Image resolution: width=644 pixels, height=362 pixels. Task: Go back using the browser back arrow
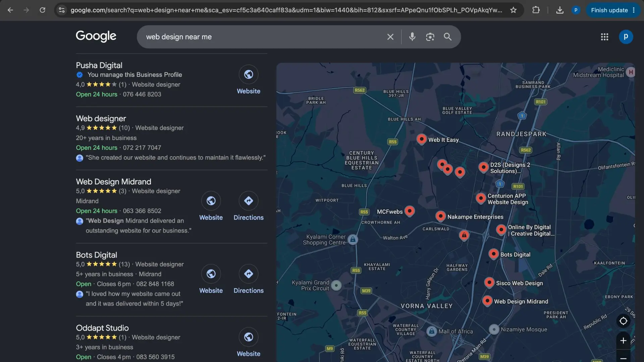[10, 10]
